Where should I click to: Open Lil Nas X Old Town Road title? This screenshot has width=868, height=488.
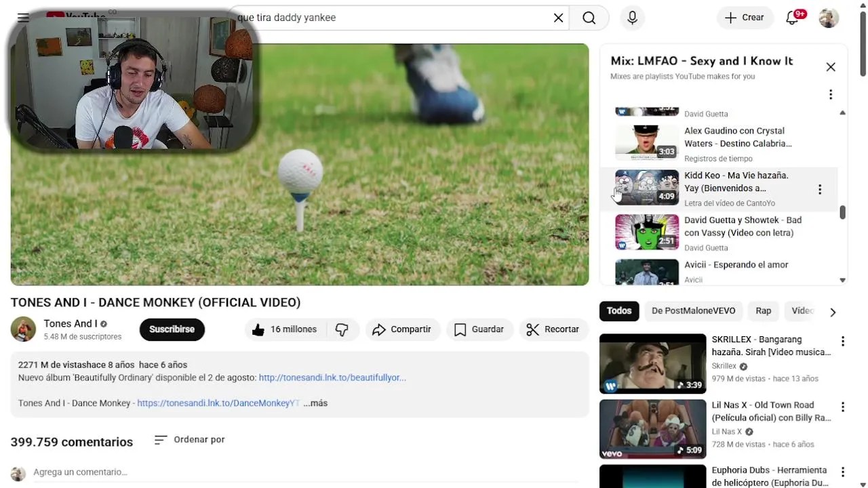coord(771,411)
